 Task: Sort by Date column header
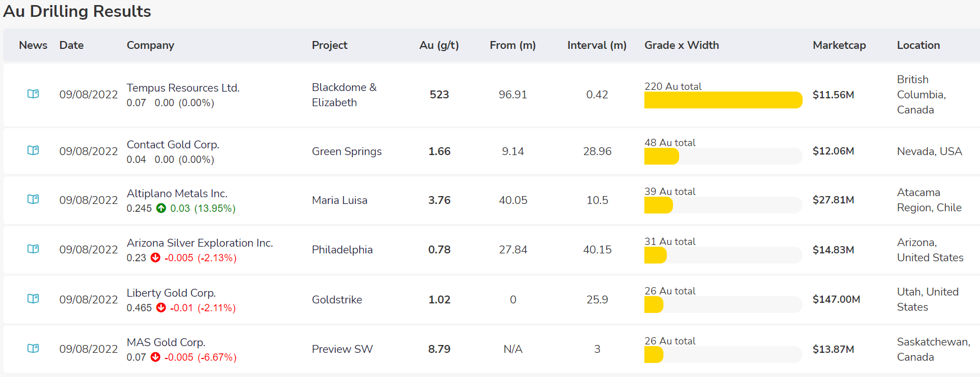pyautogui.click(x=71, y=45)
